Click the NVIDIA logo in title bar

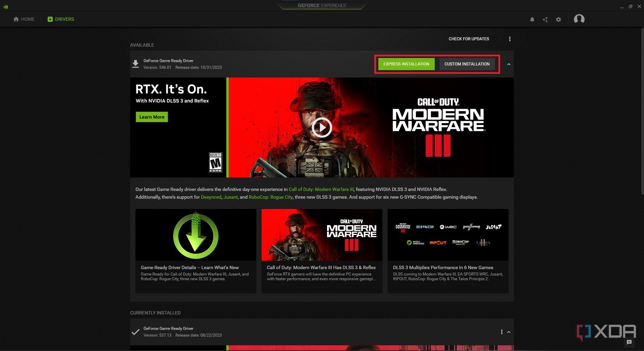(6, 6)
